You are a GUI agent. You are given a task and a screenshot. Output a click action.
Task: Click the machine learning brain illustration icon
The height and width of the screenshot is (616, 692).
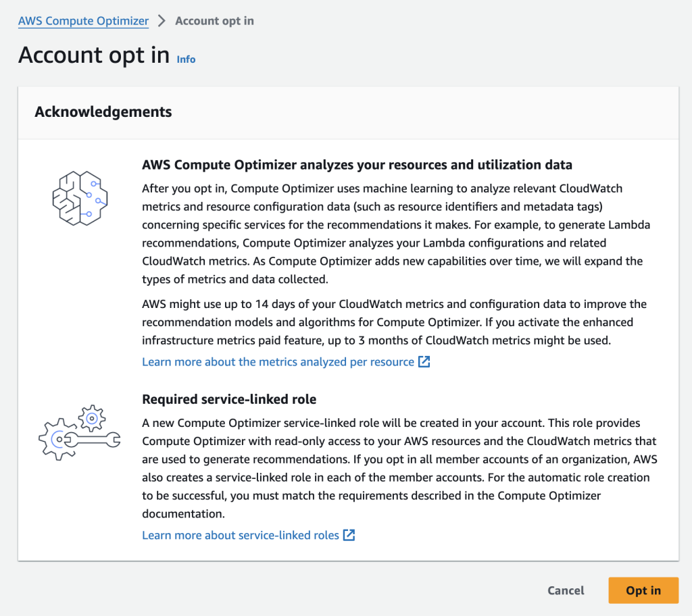[x=79, y=199]
